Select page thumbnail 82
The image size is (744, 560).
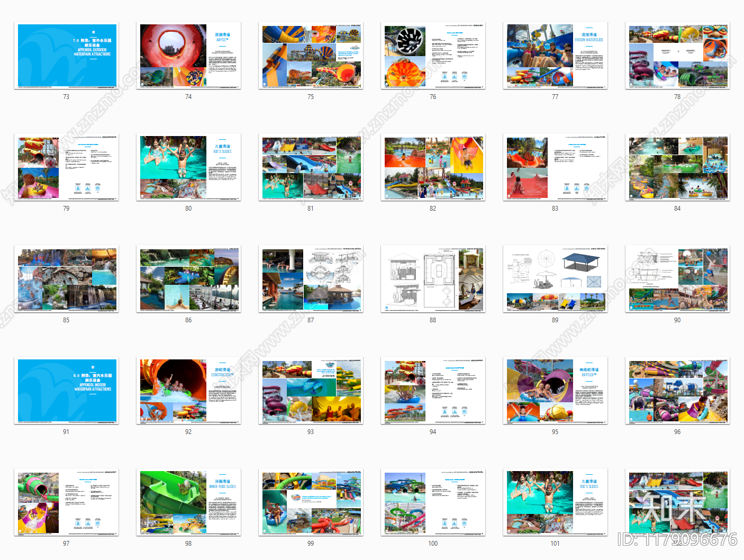coord(433,167)
